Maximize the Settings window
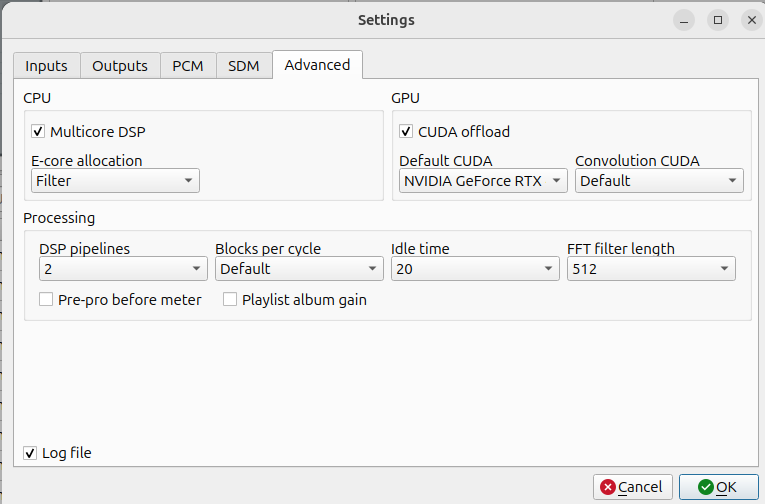 coord(717,19)
